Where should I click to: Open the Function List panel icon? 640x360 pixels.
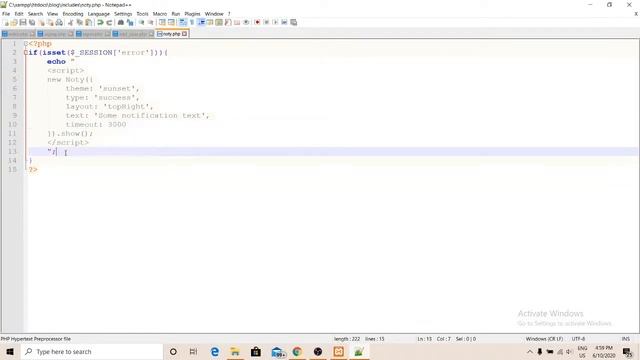click(228, 22)
